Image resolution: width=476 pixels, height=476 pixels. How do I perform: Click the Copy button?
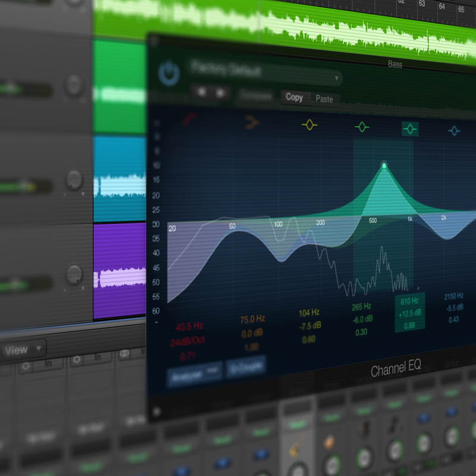pos(295,98)
